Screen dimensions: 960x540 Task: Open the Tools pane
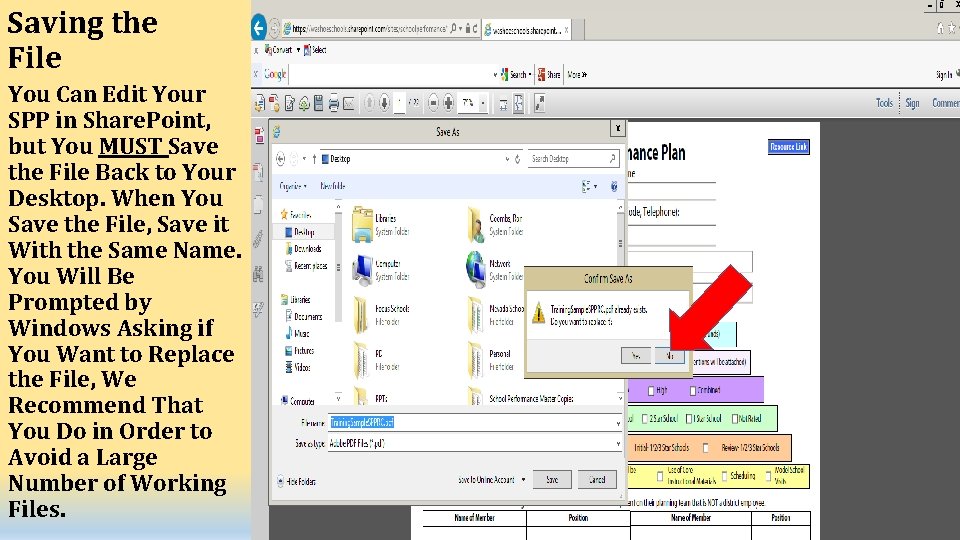tap(884, 103)
